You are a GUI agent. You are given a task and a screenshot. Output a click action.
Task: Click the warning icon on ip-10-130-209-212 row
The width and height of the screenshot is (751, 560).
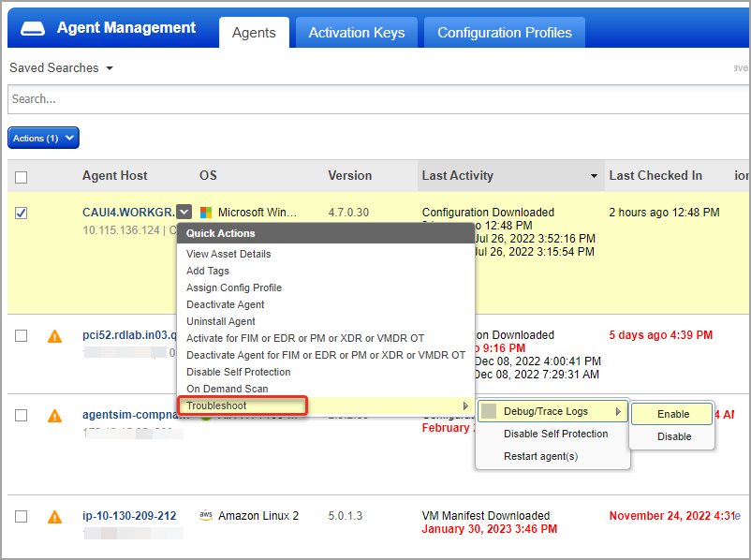54,515
